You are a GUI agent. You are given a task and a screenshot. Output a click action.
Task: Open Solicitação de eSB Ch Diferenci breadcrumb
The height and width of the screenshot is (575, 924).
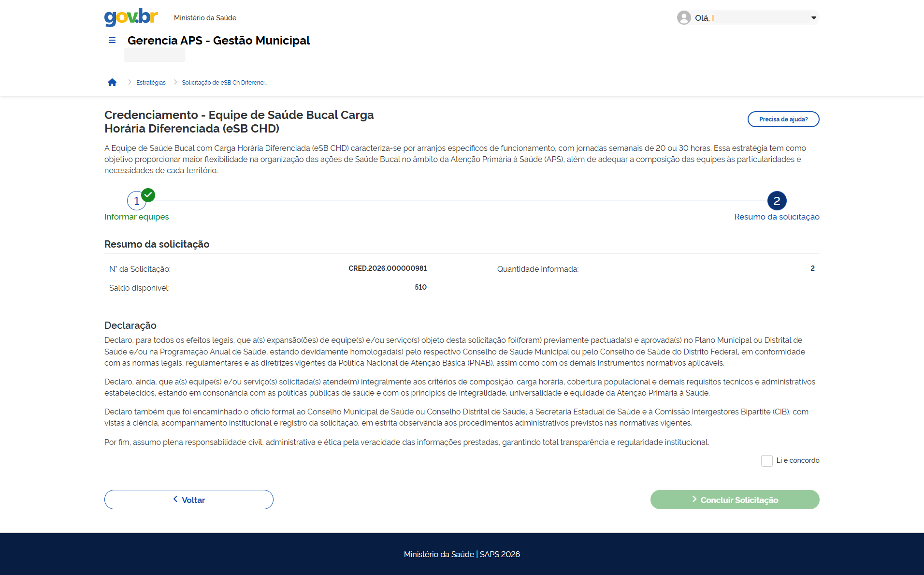224,83
